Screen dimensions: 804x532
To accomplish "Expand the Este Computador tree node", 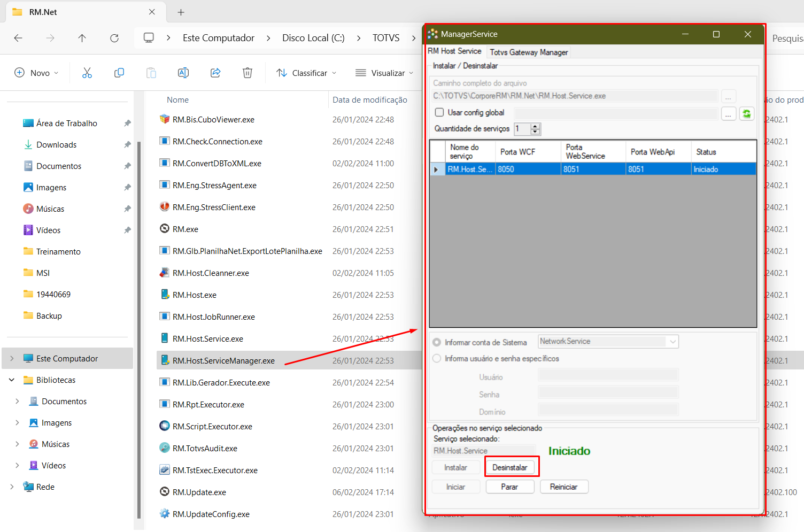I will pos(12,358).
